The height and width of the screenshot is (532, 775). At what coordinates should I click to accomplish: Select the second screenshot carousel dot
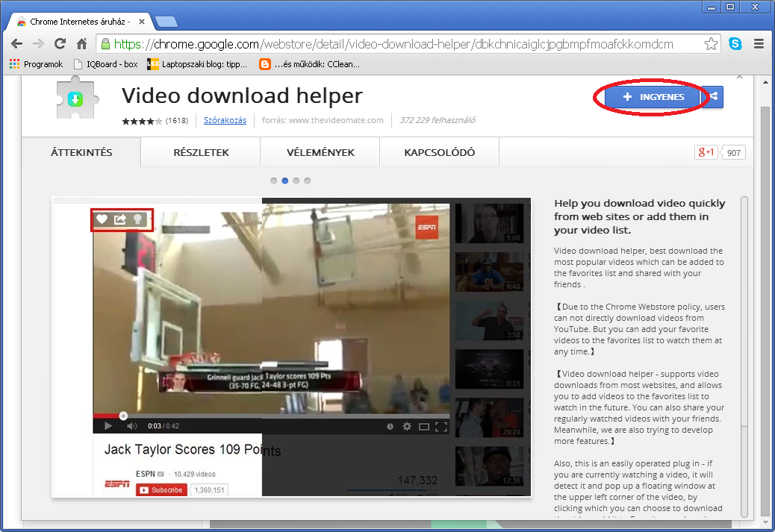pos(284,181)
